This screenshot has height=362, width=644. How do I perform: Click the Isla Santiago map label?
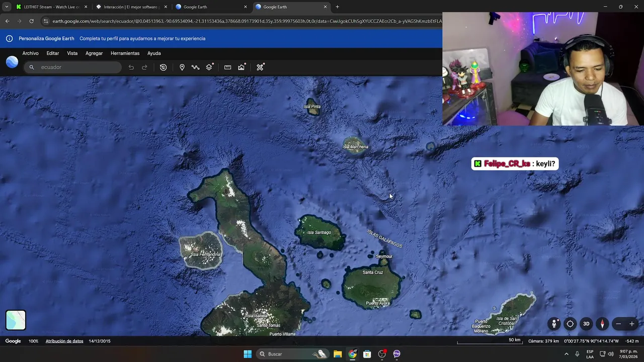319,233
